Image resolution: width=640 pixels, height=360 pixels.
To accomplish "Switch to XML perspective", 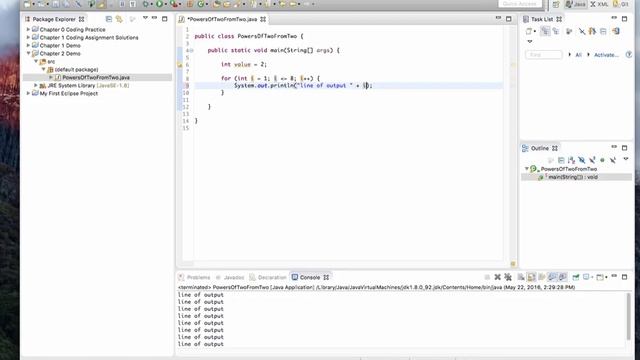I will [x=599, y=4].
